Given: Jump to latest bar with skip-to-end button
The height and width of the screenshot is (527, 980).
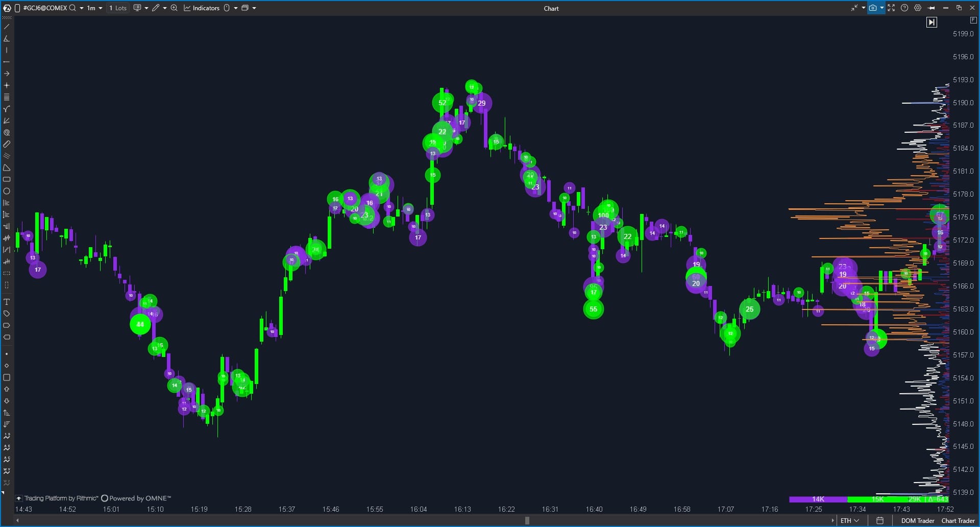Looking at the screenshot, I should (x=932, y=22).
